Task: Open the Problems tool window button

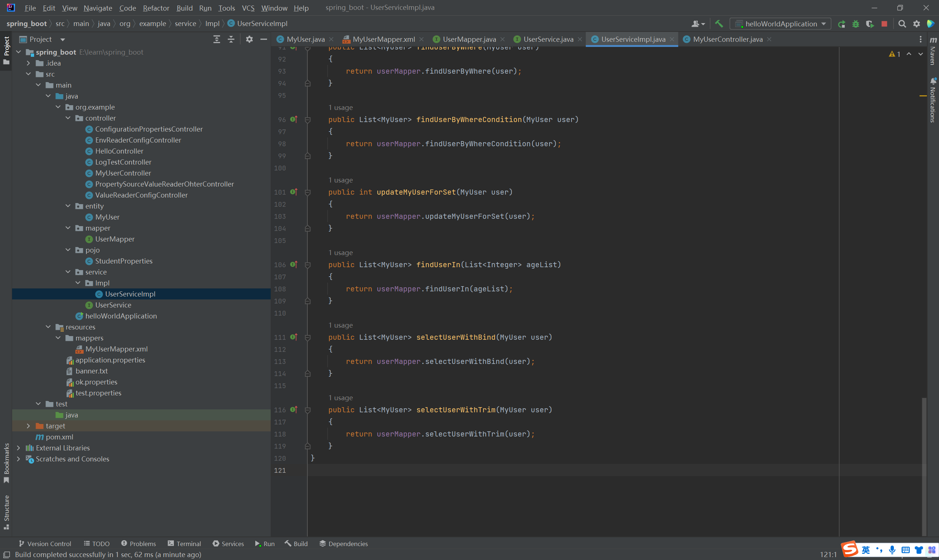Action: 139,544
